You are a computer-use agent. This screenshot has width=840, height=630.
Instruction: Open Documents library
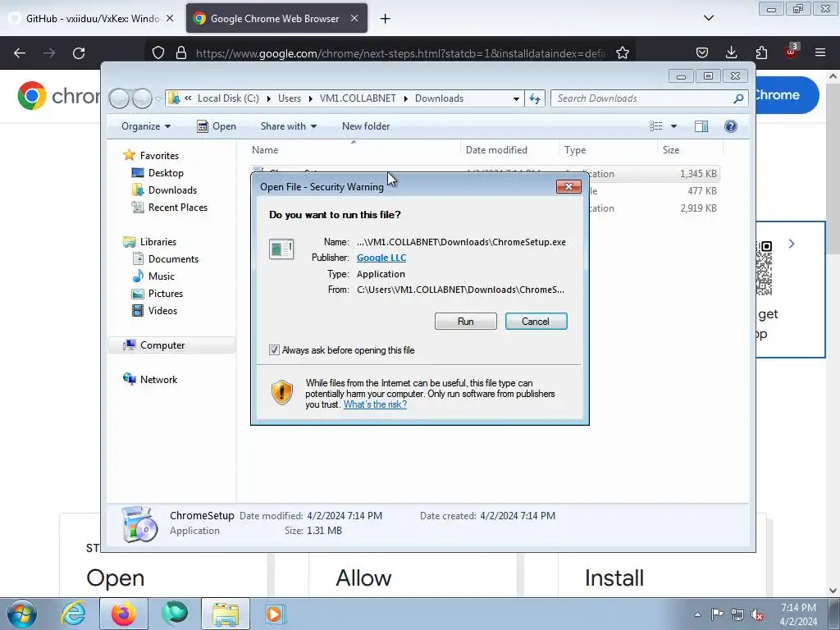click(x=166, y=259)
